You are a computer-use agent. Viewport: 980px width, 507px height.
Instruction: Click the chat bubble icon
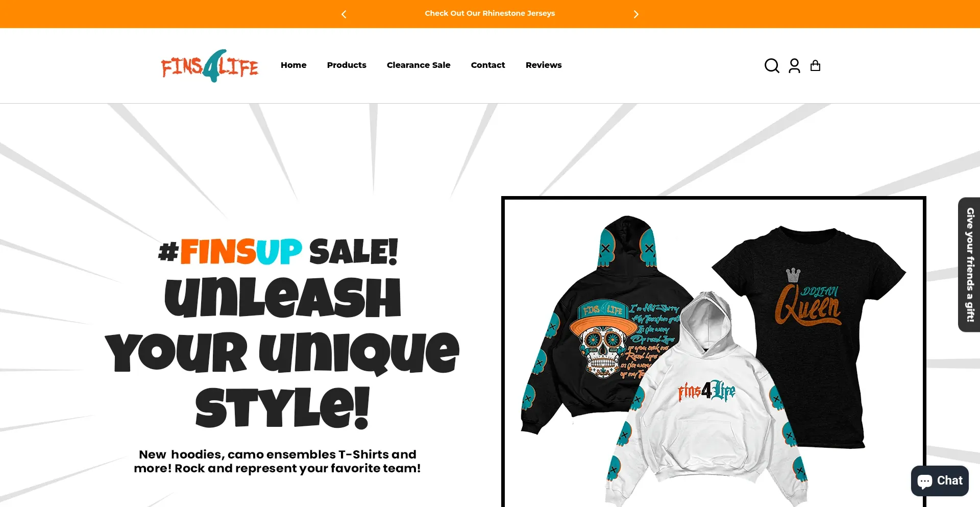(x=925, y=481)
